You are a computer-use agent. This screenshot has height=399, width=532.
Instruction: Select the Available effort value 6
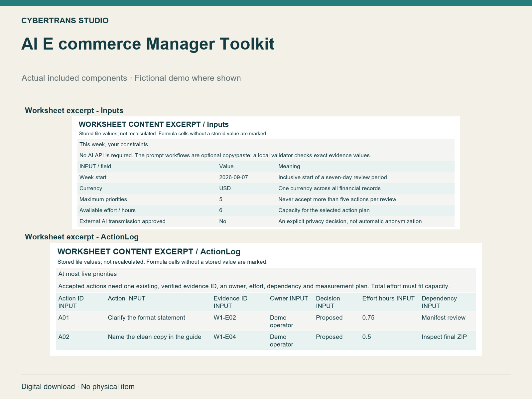pyautogui.click(x=221, y=210)
